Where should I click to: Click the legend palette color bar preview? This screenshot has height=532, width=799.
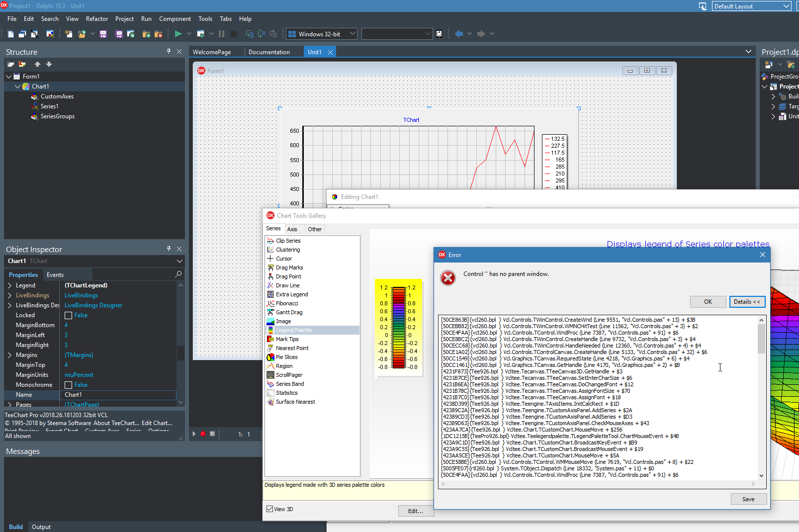[x=398, y=328]
